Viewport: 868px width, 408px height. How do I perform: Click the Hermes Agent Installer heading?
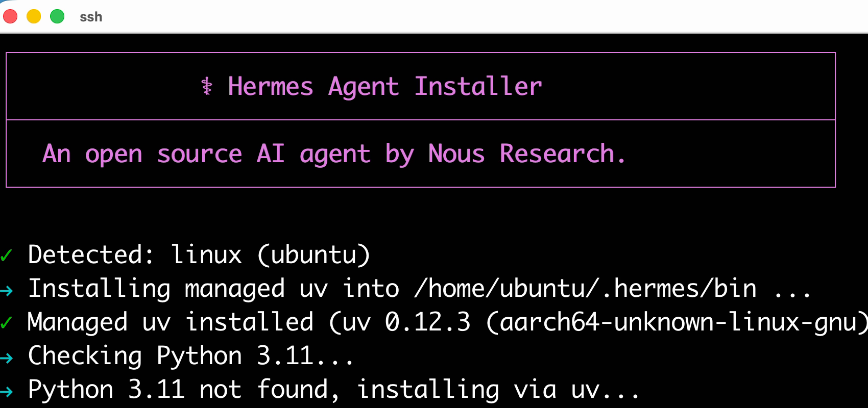[384, 86]
